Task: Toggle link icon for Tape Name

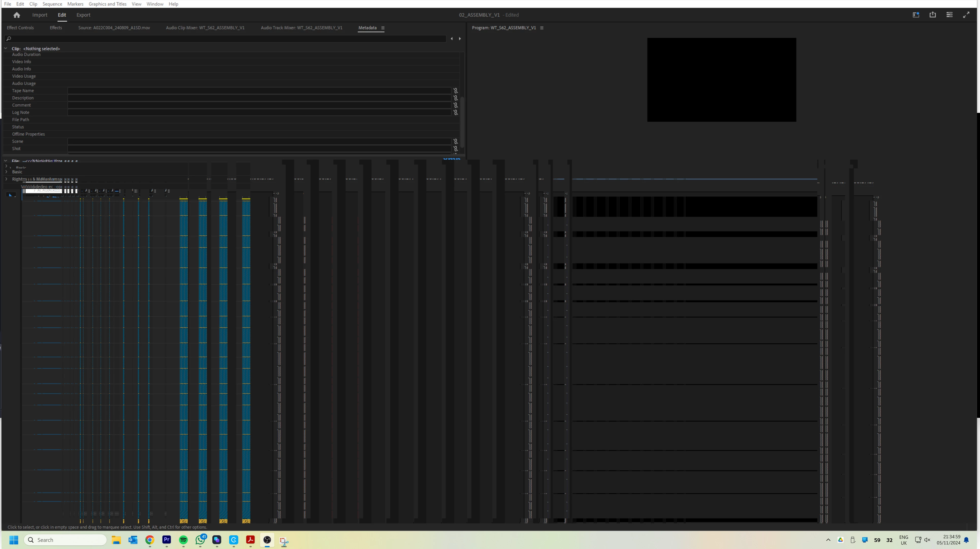Action: pyautogui.click(x=455, y=91)
